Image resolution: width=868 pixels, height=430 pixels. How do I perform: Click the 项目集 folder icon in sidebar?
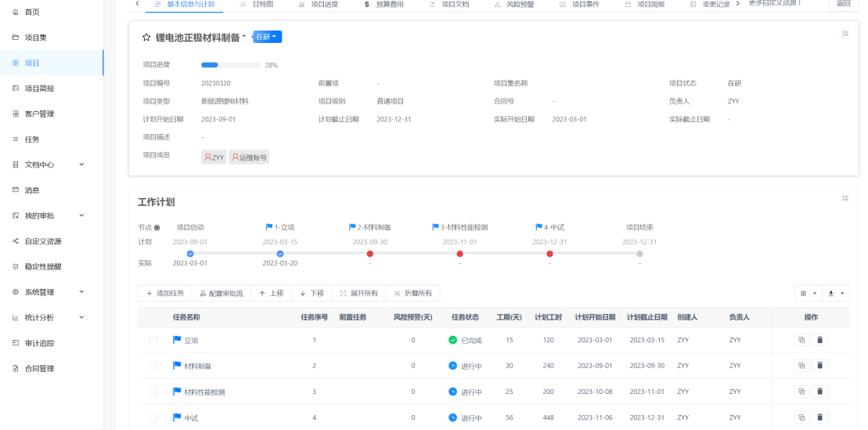tap(16, 37)
